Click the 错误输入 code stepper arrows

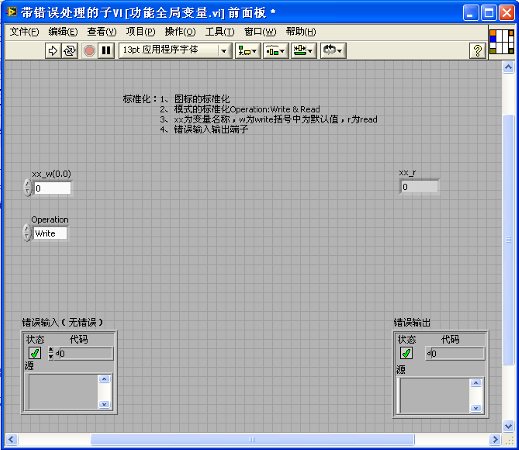(x=51, y=353)
